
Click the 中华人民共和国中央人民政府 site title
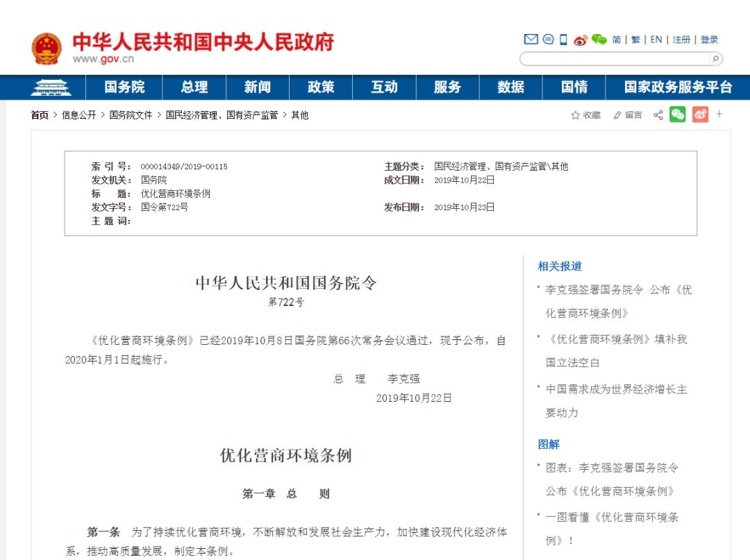click(x=203, y=42)
